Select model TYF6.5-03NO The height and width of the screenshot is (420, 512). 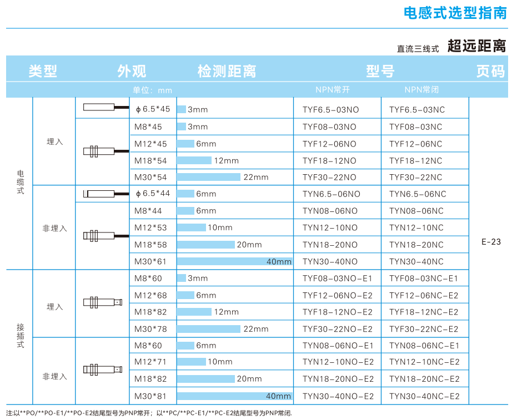(330, 110)
